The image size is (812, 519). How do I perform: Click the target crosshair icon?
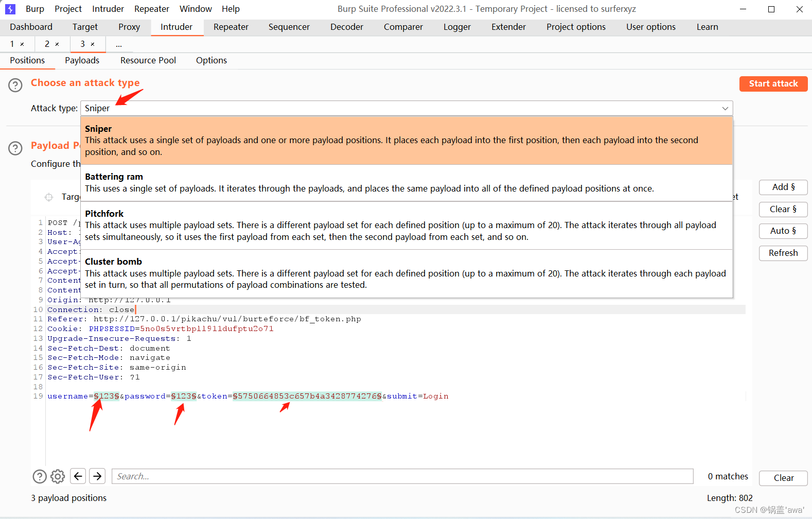[x=49, y=197]
